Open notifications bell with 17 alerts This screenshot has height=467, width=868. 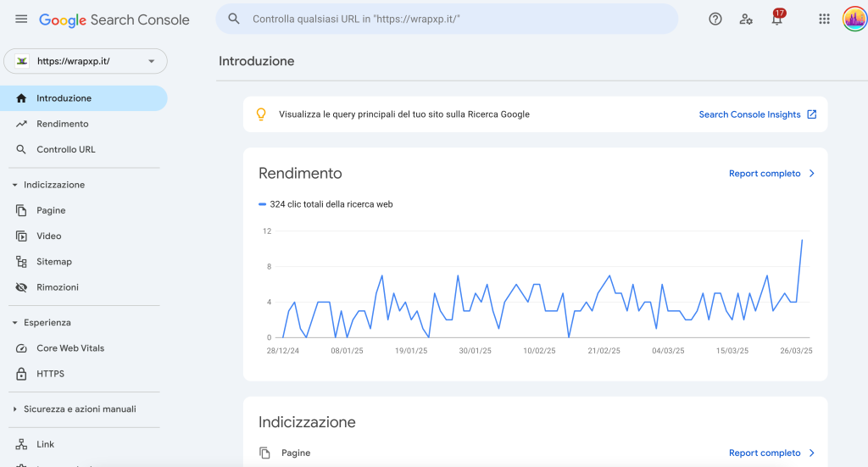(776, 19)
